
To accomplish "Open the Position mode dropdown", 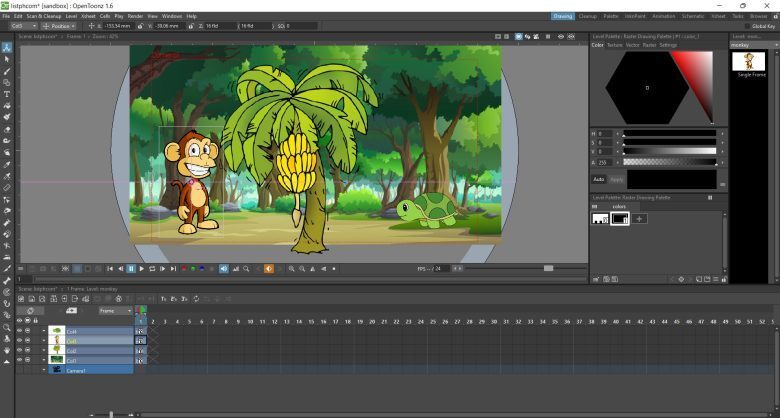I will click(x=59, y=26).
